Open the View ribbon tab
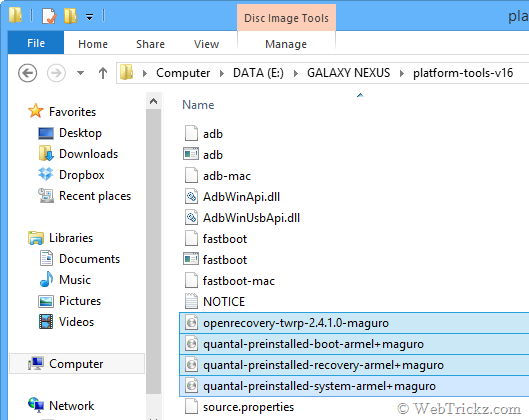 click(x=206, y=44)
